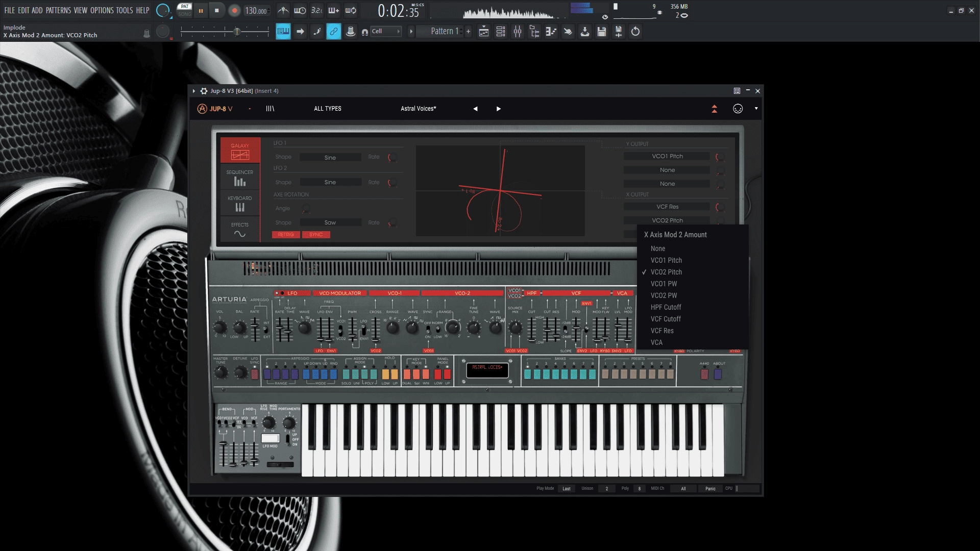
Task: Open the ALL TYPES filter
Action: tap(328, 109)
